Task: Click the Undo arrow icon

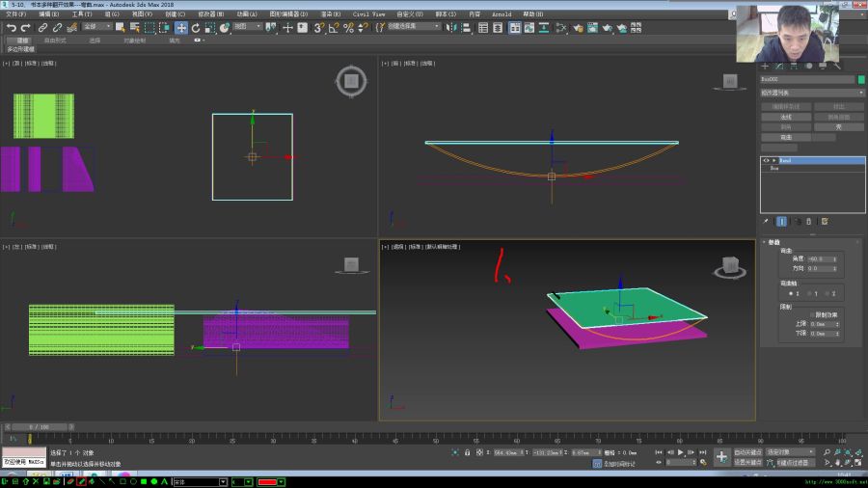Action: pyautogui.click(x=11, y=28)
